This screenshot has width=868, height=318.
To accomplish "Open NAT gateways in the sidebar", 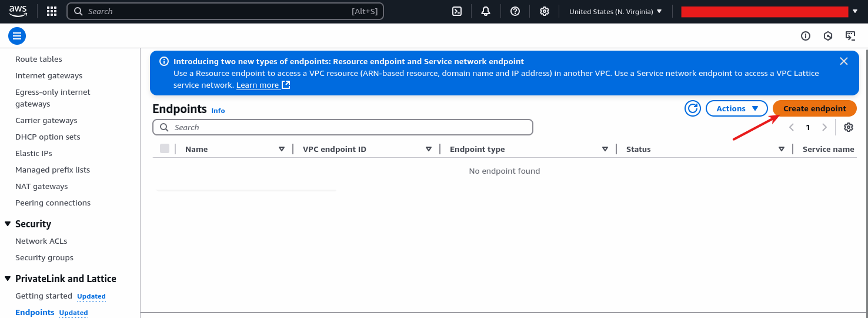I will point(42,186).
